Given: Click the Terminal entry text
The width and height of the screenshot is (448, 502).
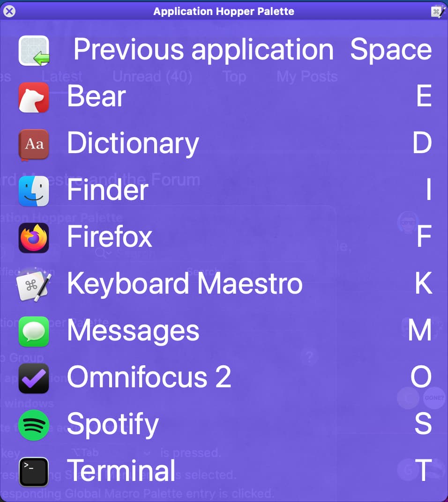Looking at the screenshot, I should point(121,470).
